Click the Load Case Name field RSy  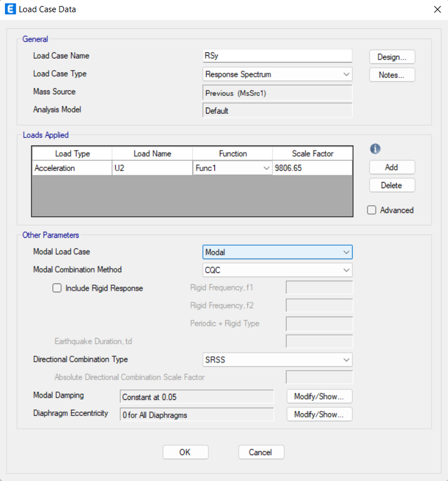point(277,56)
